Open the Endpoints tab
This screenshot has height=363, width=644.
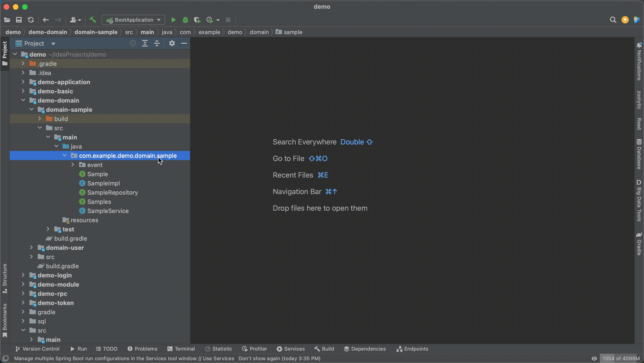(x=412, y=349)
